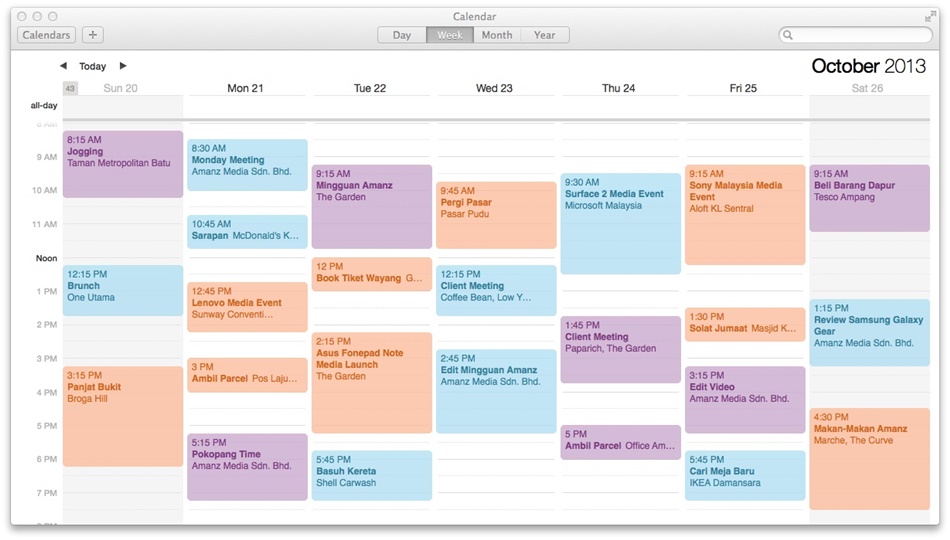The image size is (950, 540).
Task: Select Asus Fonepad Note Media Launch event
Action: point(372,382)
